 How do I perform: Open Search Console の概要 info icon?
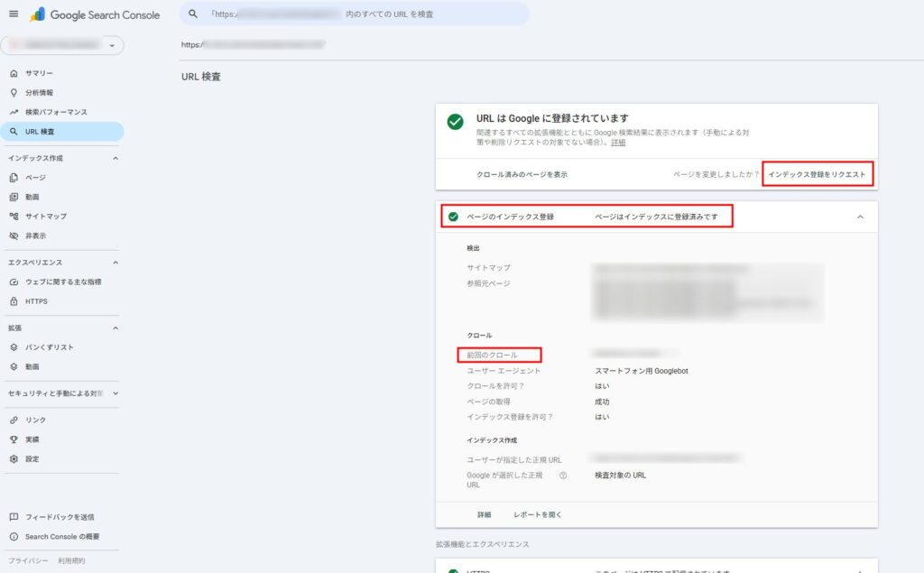click(x=14, y=536)
